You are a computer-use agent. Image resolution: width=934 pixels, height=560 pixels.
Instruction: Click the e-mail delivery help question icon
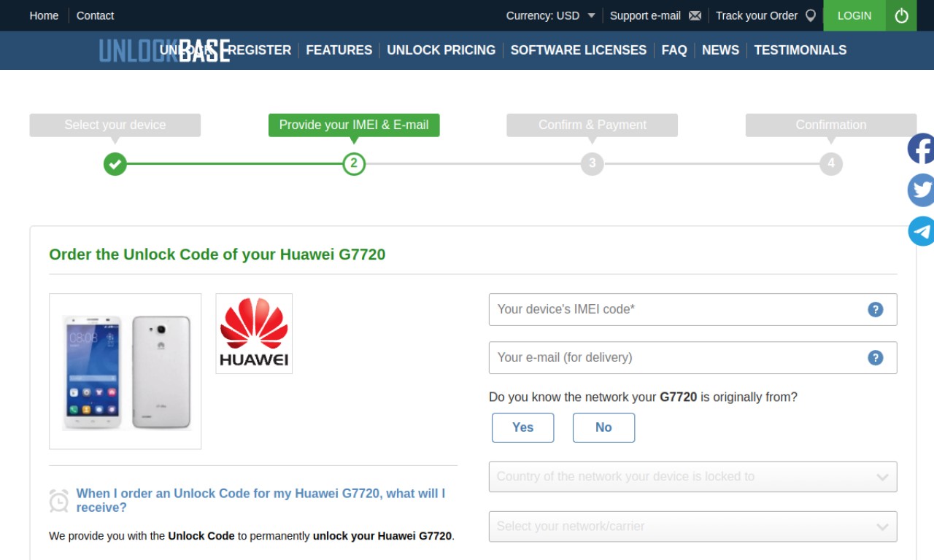pyautogui.click(x=876, y=357)
